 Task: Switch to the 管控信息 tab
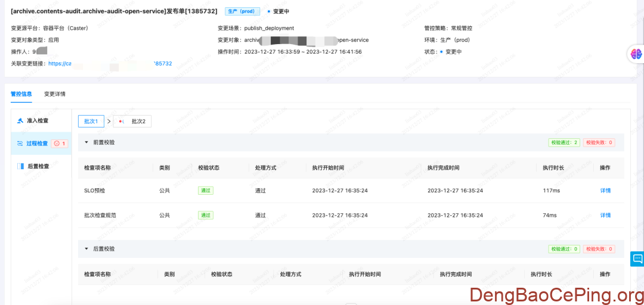click(21, 94)
